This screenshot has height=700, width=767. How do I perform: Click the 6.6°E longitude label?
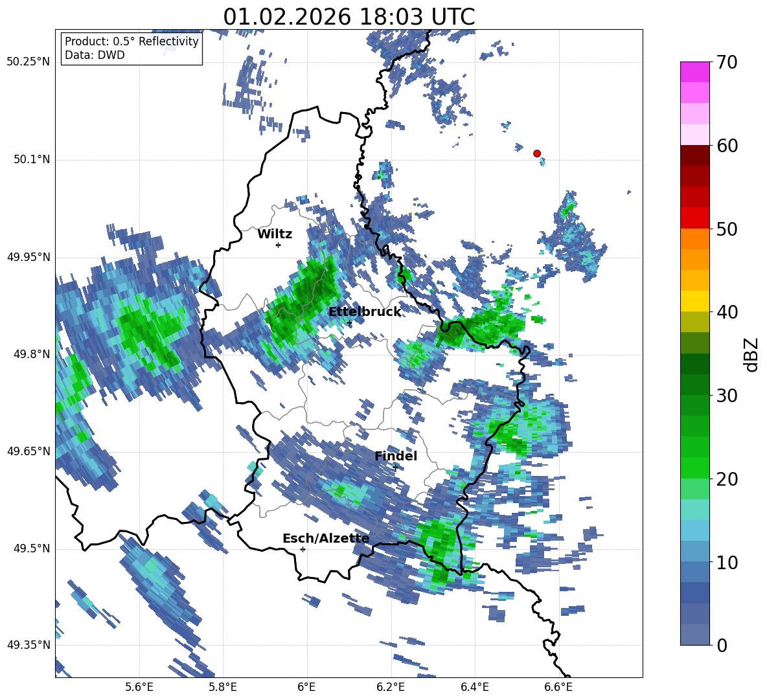tap(558, 688)
